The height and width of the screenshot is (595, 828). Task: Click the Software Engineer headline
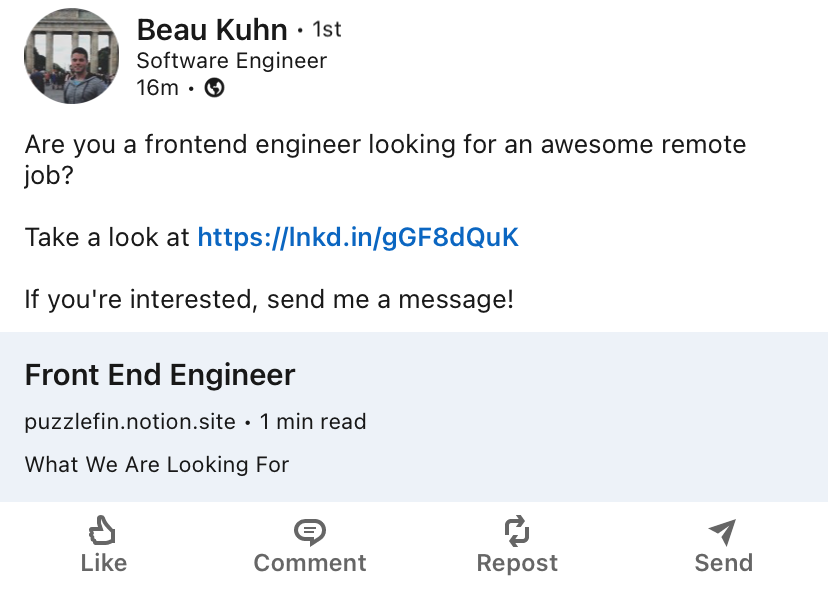click(x=231, y=60)
